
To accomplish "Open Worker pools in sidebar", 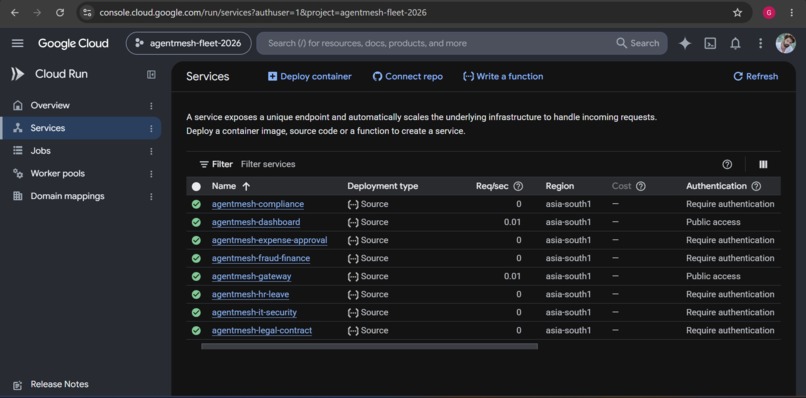I will (x=58, y=173).
